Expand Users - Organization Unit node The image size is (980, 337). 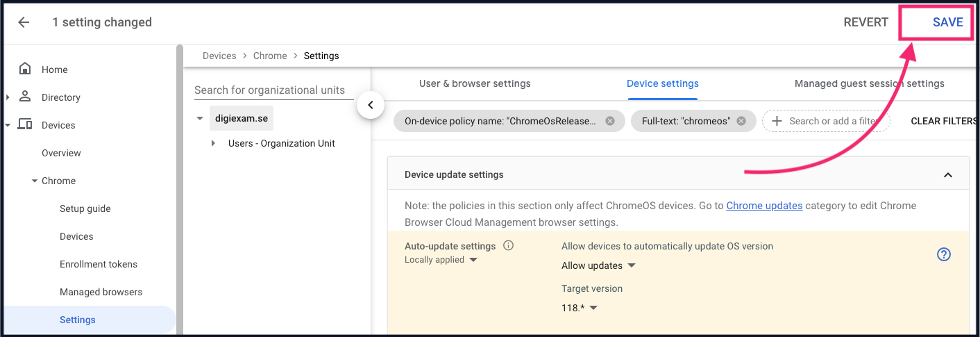click(x=214, y=143)
